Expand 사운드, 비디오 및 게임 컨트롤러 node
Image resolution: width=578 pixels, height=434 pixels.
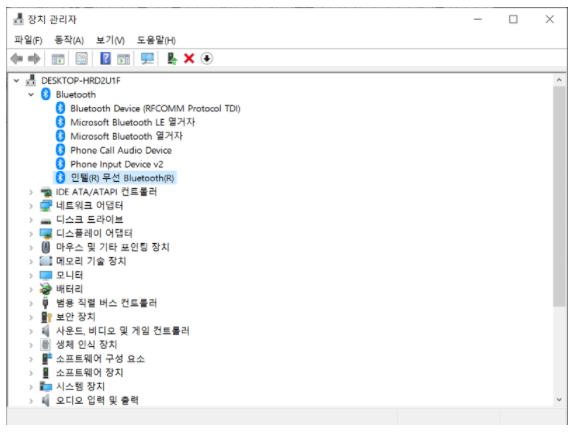tap(31, 331)
